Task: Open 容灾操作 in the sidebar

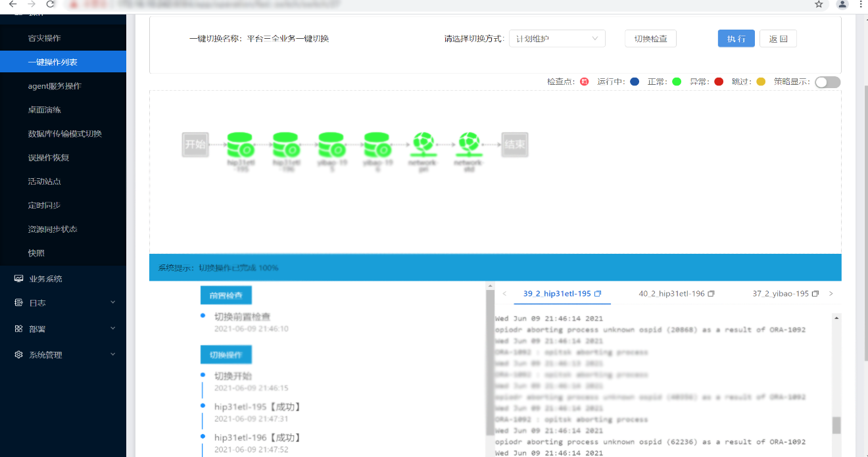Action: click(44, 38)
